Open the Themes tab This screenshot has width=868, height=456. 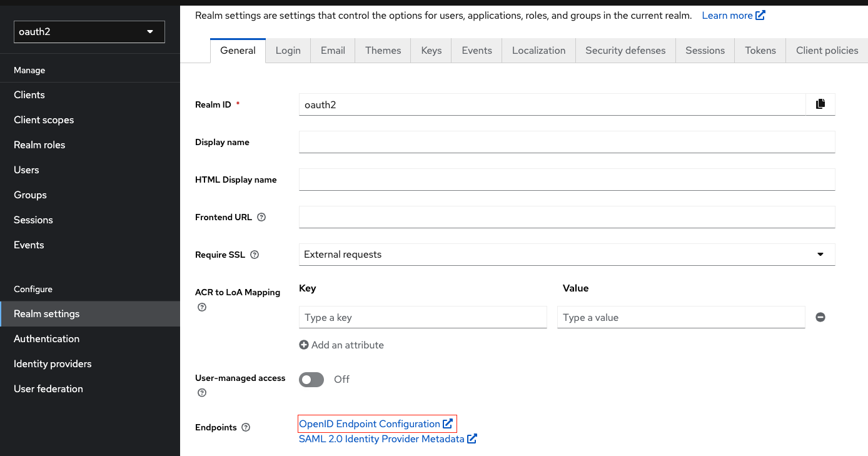pos(383,51)
